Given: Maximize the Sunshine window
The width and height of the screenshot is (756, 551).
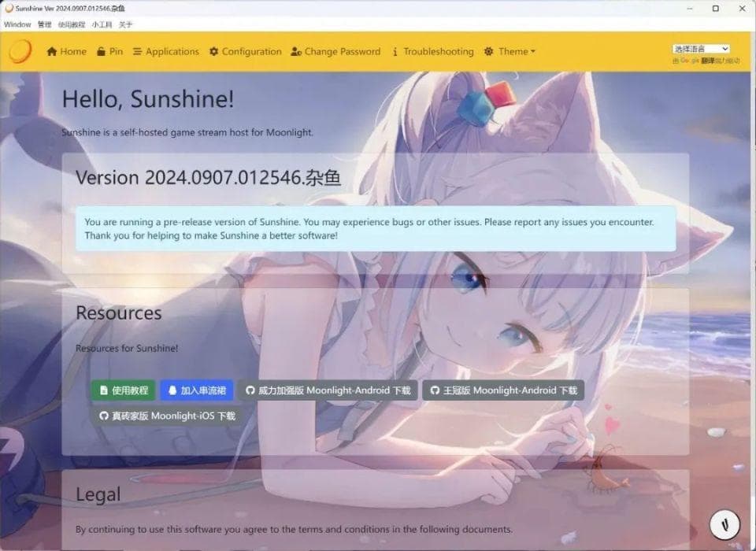Looking at the screenshot, I should coord(716,8).
